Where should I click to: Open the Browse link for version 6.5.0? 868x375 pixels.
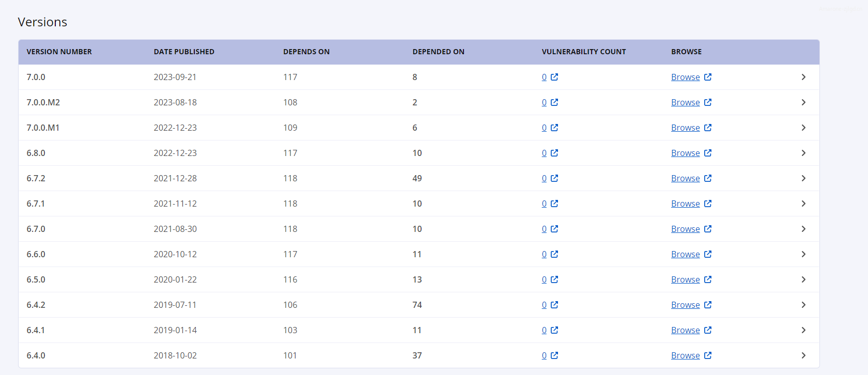pyautogui.click(x=686, y=279)
